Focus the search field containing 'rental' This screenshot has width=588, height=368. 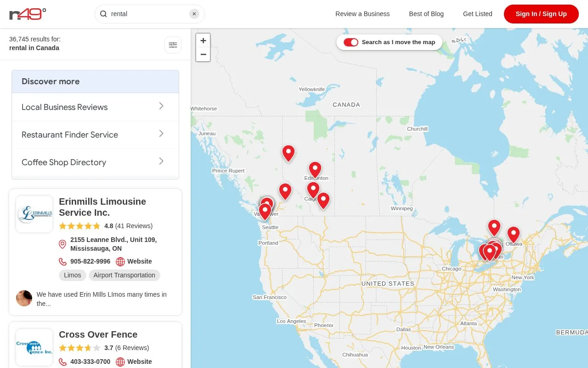tap(149, 14)
